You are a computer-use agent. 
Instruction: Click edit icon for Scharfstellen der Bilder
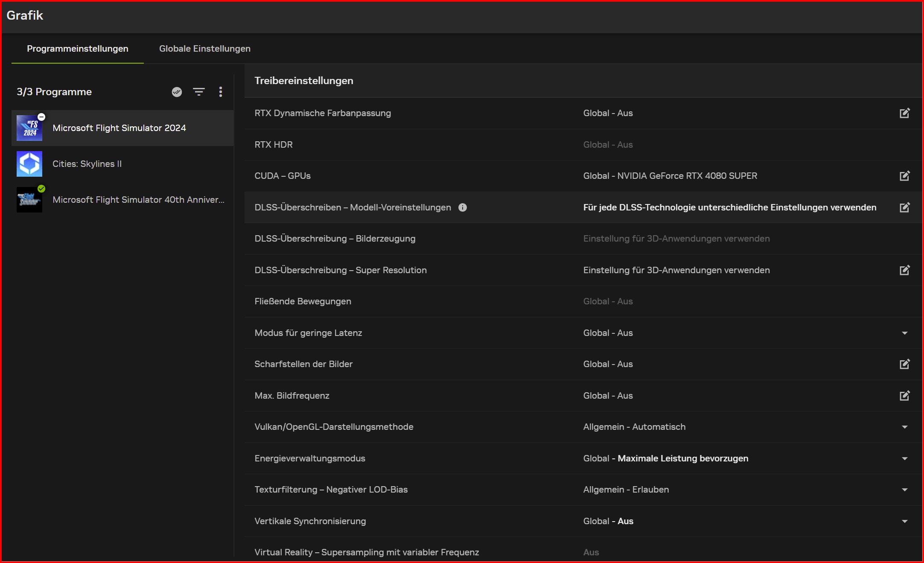click(904, 364)
